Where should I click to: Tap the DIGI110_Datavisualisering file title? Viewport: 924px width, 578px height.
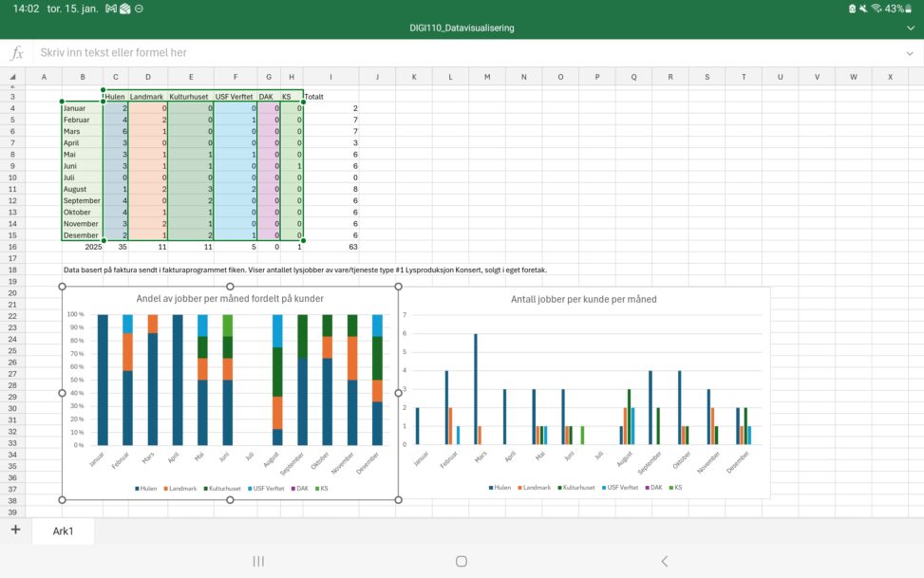[x=462, y=28]
